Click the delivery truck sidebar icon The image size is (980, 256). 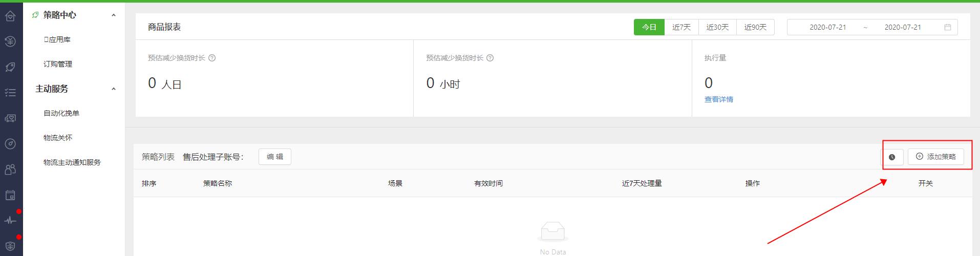10,118
